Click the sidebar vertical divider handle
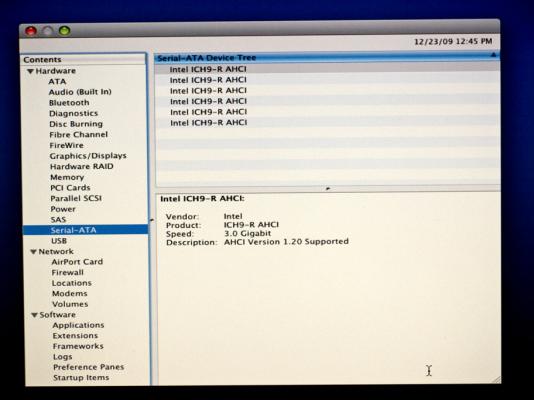 152,220
